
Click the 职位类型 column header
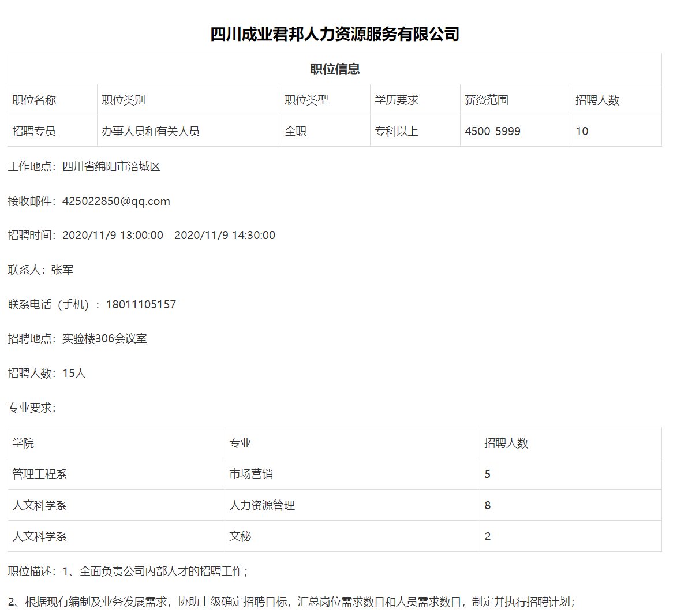(306, 100)
